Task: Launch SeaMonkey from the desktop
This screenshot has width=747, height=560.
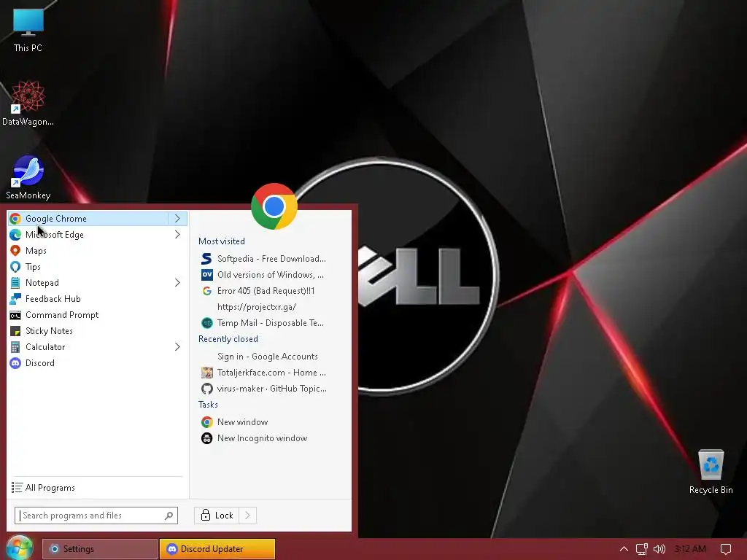Action: pyautogui.click(x=28, y=177)
